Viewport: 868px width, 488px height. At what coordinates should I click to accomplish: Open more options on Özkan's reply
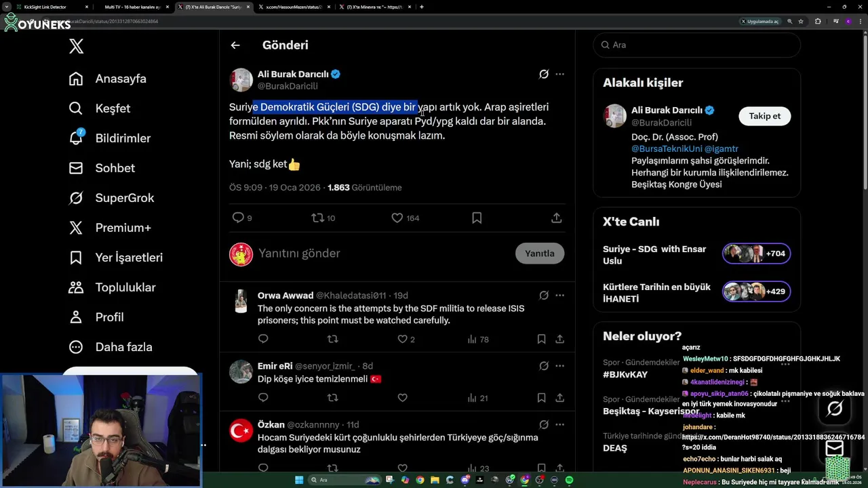(559, 425)
